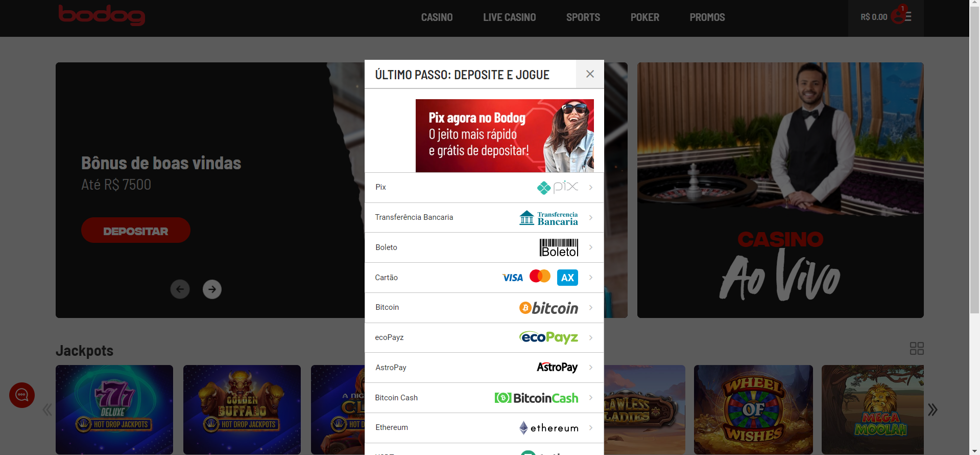The height and width of the screenshot is (455, 980).
Task: Open the 777 Deluxe jackpot game
Action: (114, 409)
